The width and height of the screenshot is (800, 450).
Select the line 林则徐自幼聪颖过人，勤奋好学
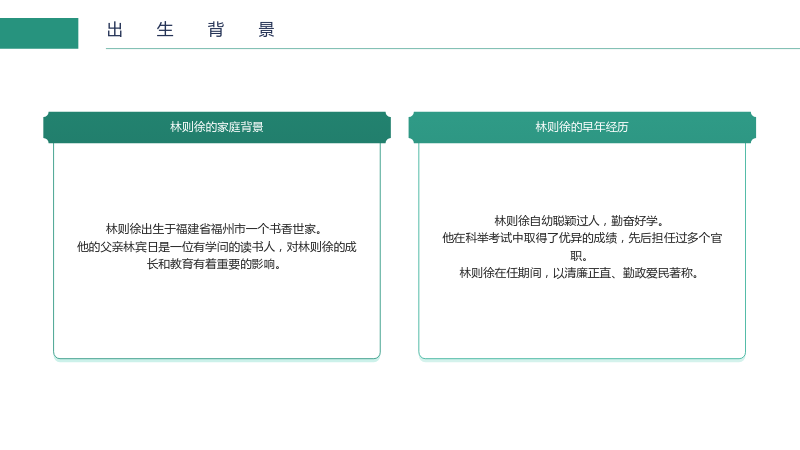tap(580, 221)
